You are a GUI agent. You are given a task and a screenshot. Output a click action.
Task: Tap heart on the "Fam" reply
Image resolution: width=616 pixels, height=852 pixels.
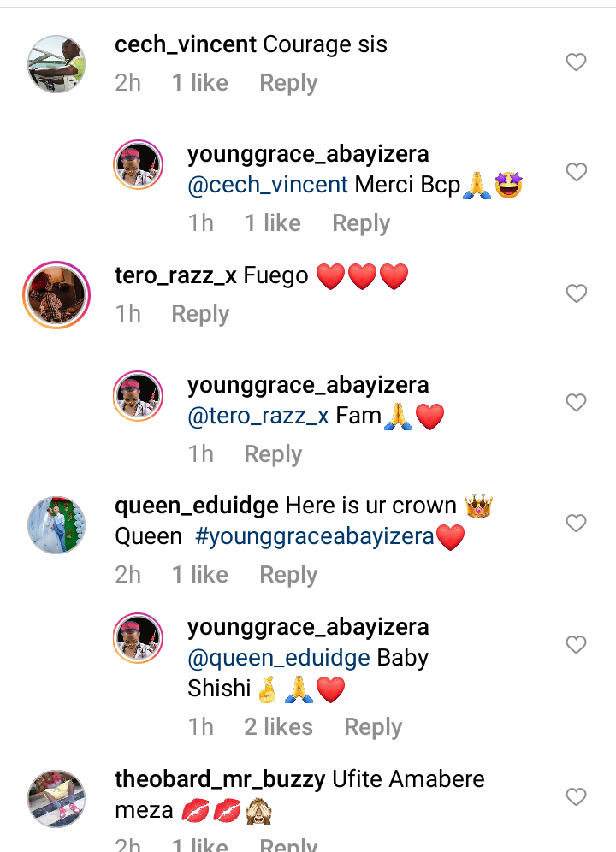tap(577, 402)
